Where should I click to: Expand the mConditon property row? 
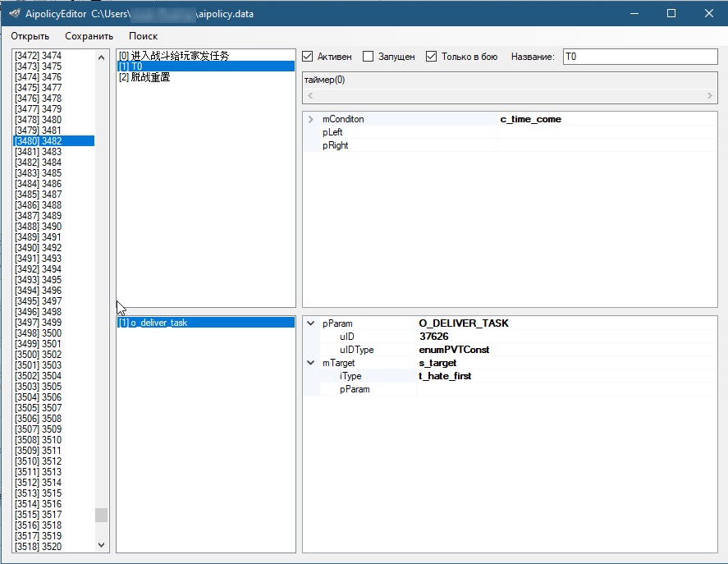(x=310, y=119)
